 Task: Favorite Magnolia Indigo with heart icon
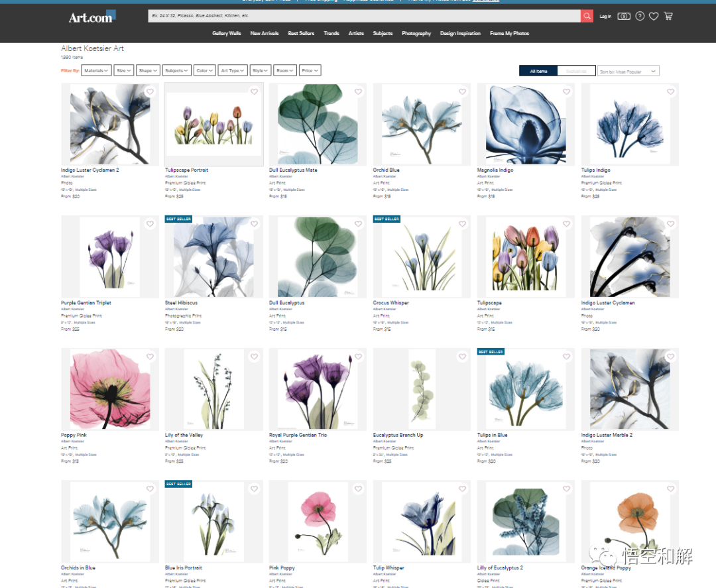(x=567, y=91)
